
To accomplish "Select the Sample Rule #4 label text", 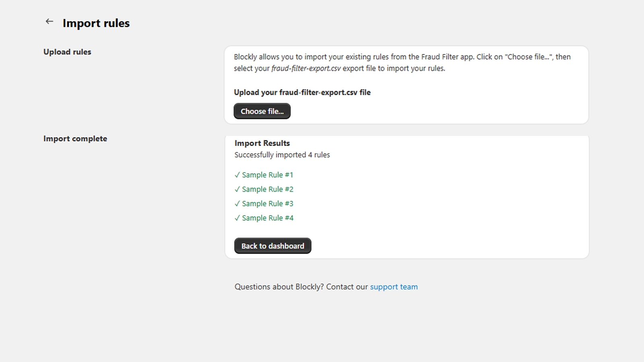I will (268, 218).
